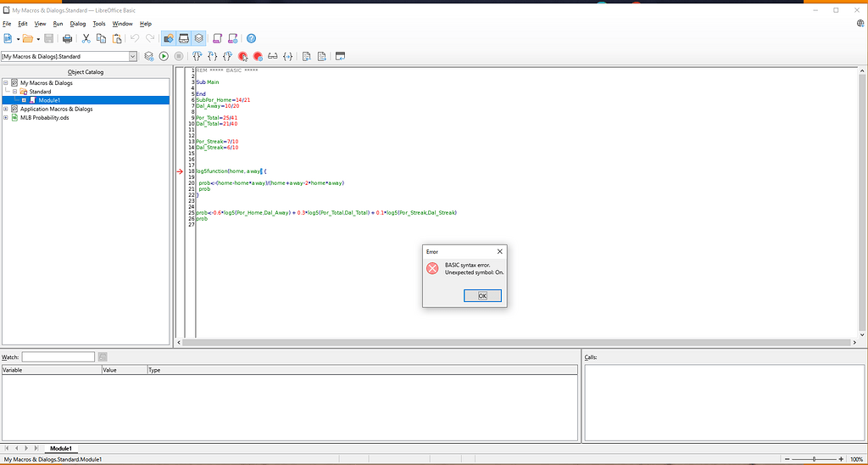
Task: Expand Application Macros & Dialogs node
Action: 6,109
